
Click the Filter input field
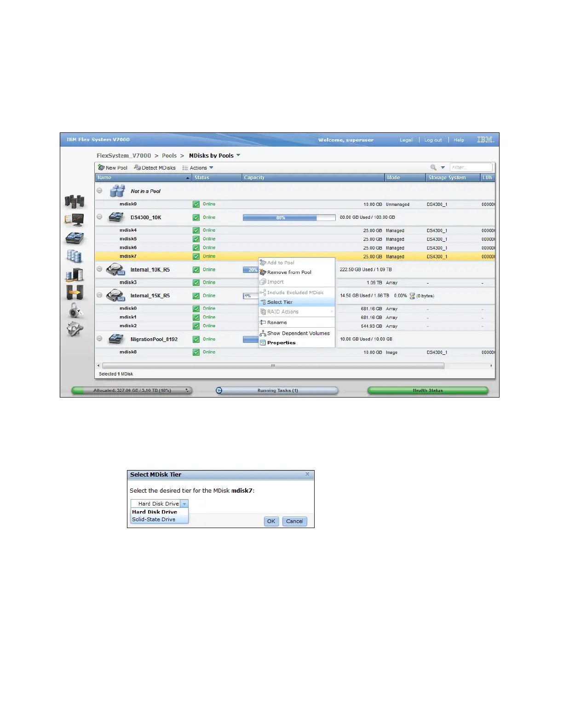click(471, 168)
